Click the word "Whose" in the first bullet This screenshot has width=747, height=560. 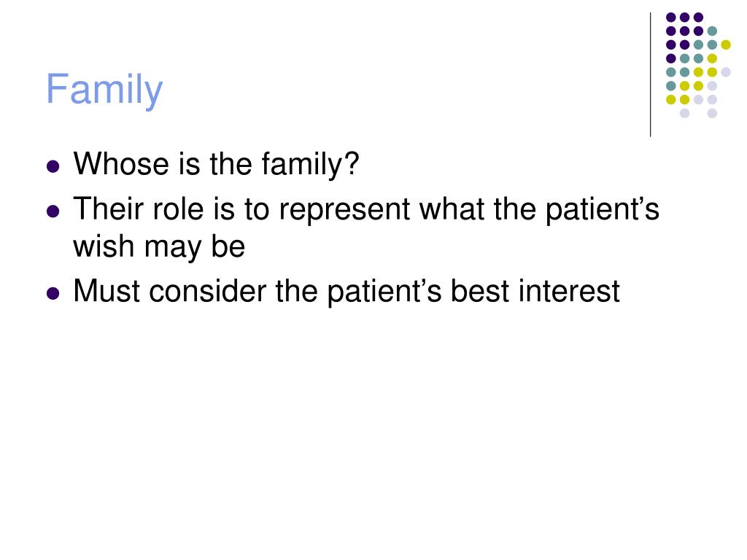[x=122, y=164]
